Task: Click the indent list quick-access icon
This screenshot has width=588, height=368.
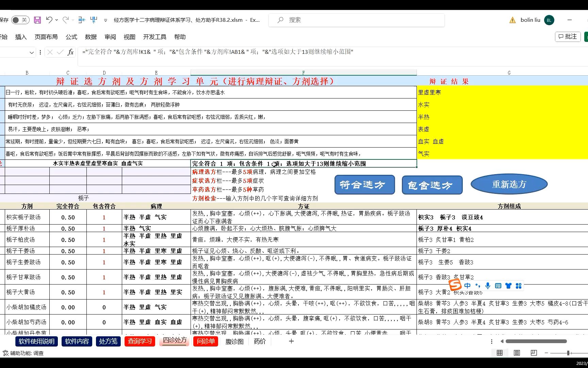Action: 82,20
